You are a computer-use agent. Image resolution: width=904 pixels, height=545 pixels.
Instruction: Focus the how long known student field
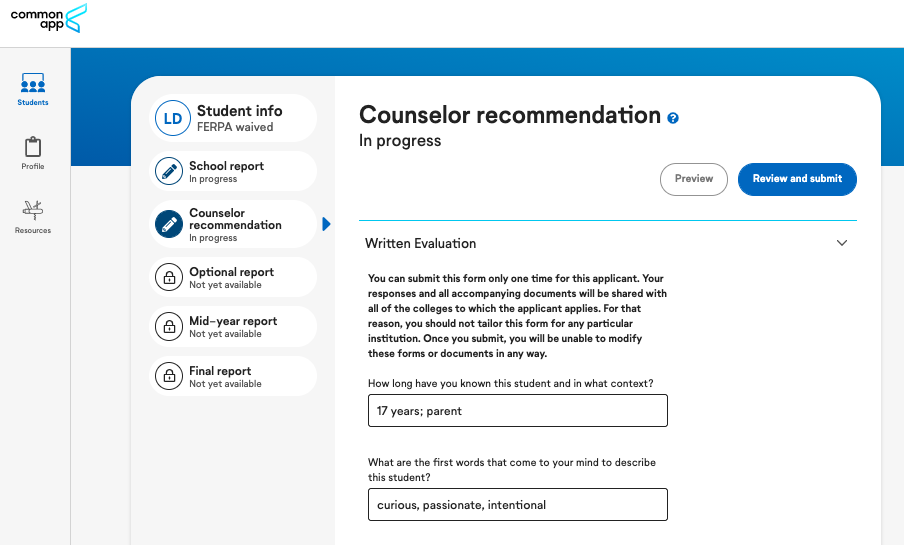[518, 411]
